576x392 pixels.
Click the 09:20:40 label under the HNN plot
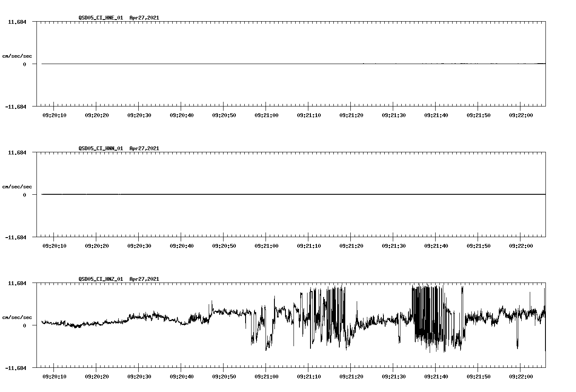click(182, 245)
